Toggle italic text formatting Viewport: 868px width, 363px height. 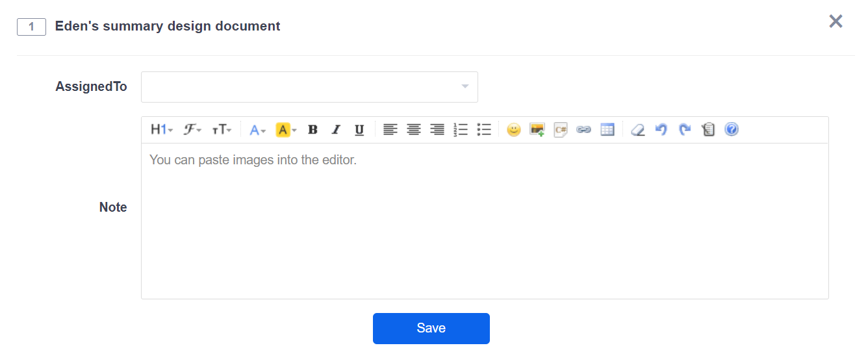336,130
